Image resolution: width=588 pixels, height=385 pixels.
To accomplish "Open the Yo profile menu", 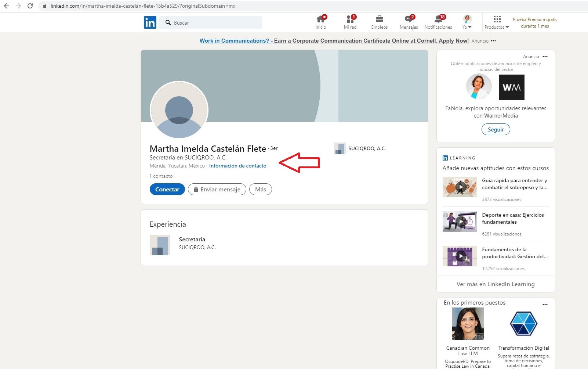I will point(467,22).
